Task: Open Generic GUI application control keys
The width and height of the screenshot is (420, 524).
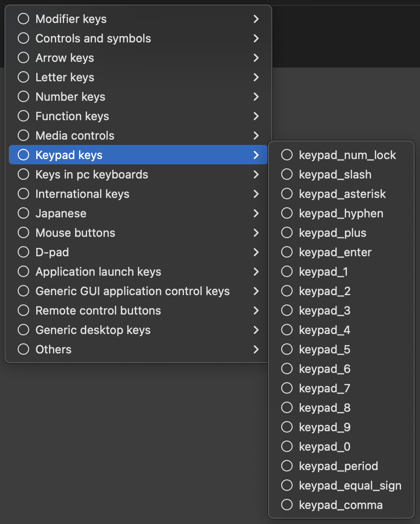Action: (x=138, y=291)
